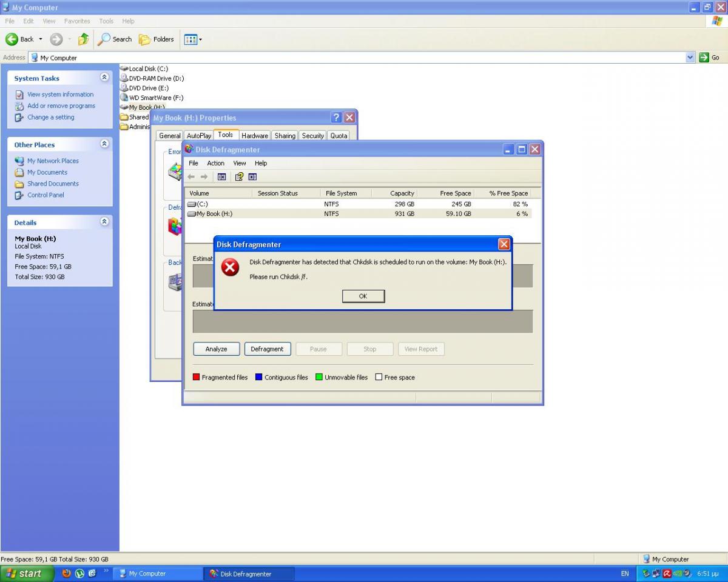
Task: Click the blue Contiguous files legend swatch
Action: [x=258, y=377]
